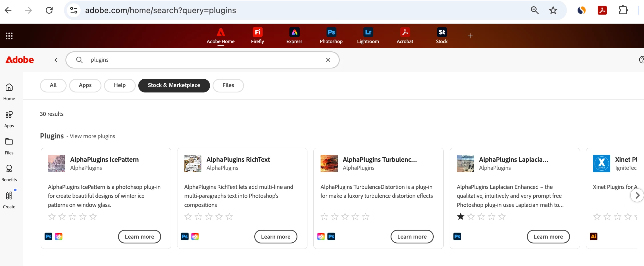The width and height of the screenshot is (644, 266).
Task: Open the help question mark icon
Action: [x=641, y=60]
